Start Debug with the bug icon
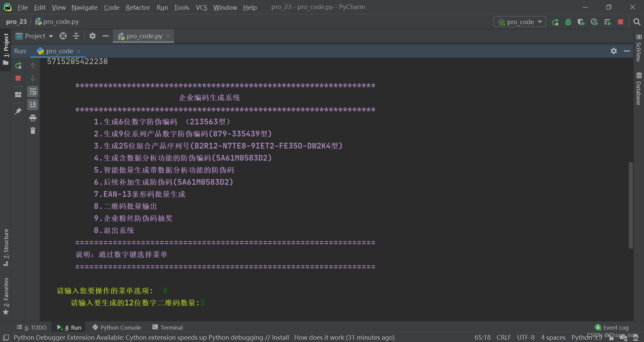The height and width of the screenshot is (342, 644). pos(568,22)
